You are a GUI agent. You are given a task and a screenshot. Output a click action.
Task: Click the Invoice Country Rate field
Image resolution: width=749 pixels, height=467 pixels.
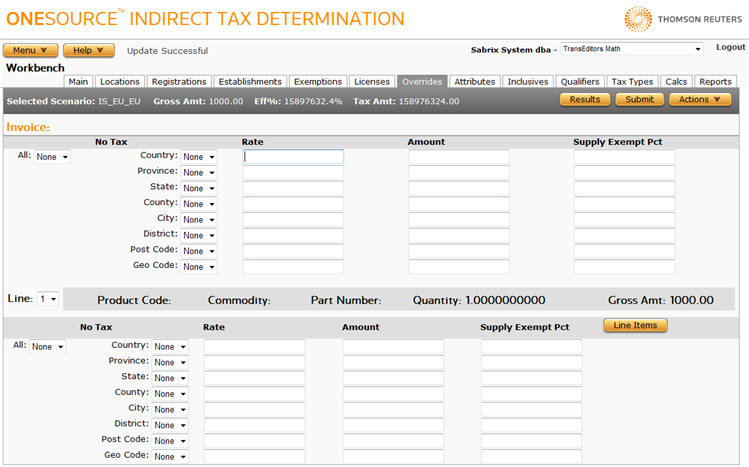point(293,157)
